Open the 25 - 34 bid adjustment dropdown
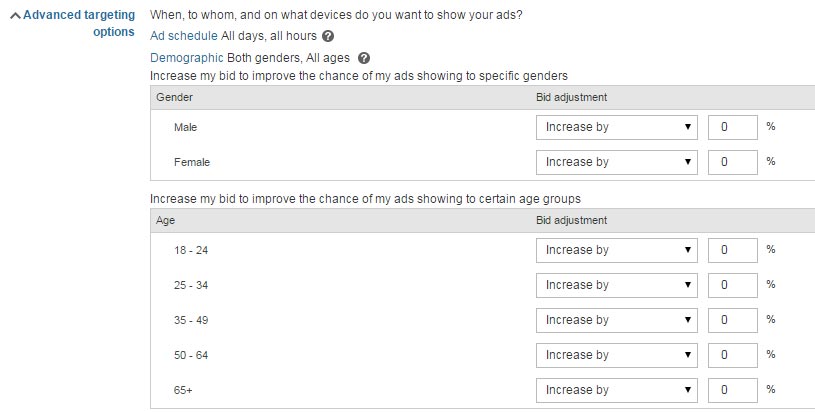815x412 pixels. pos(616,285)
